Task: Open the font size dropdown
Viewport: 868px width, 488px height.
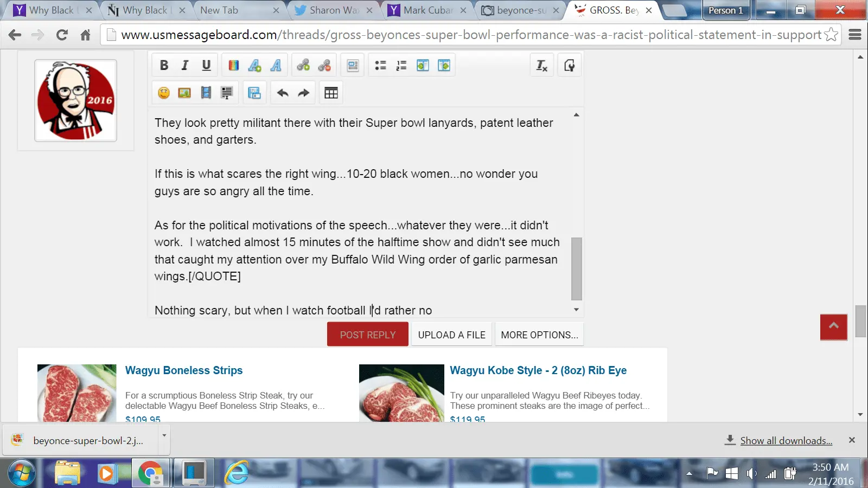Action: (255, 66)
